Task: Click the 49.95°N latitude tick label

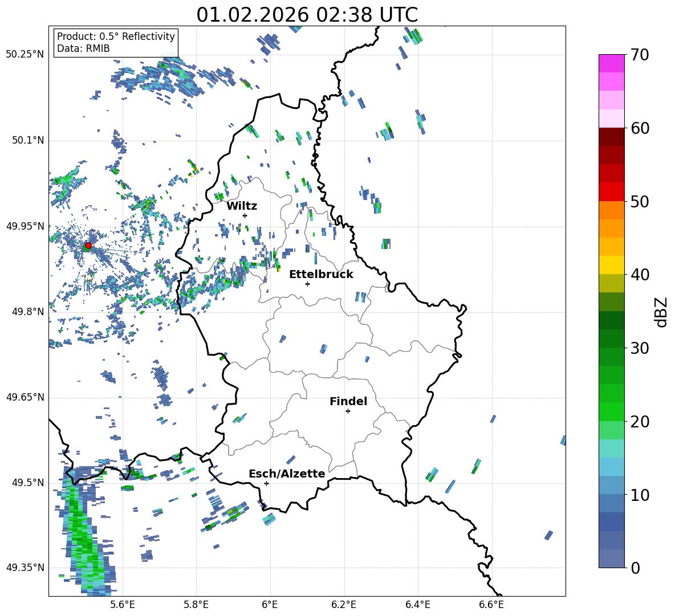Action: 26,226
